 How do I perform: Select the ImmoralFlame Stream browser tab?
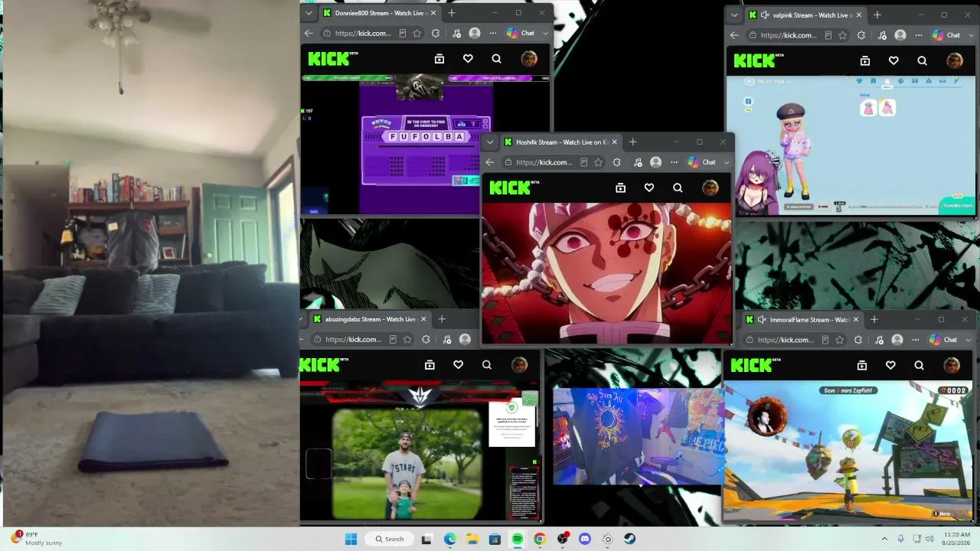(x=802, y=320)
